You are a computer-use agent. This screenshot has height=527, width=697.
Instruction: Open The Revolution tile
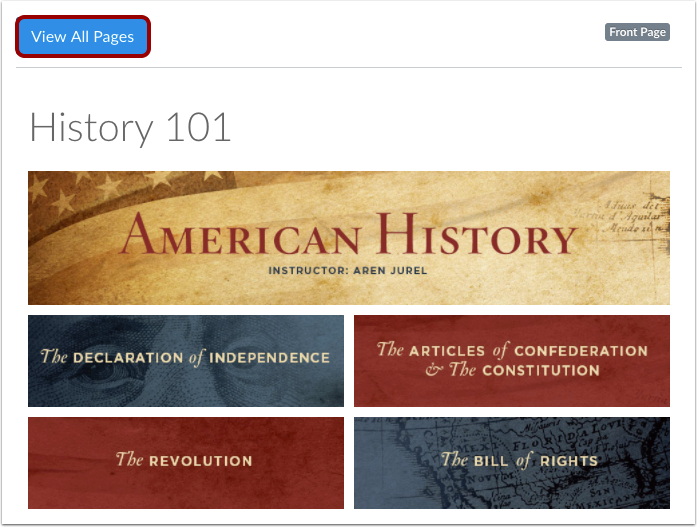tap(186, 463)
